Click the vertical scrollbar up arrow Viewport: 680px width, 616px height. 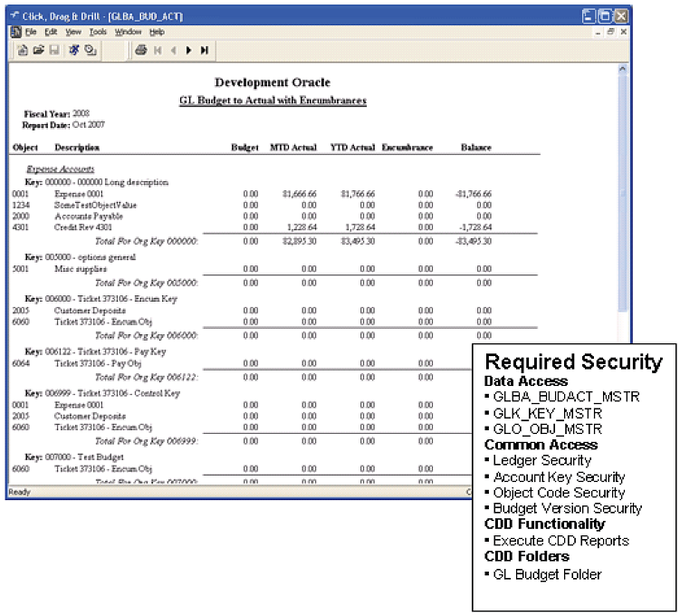[622, 70]
